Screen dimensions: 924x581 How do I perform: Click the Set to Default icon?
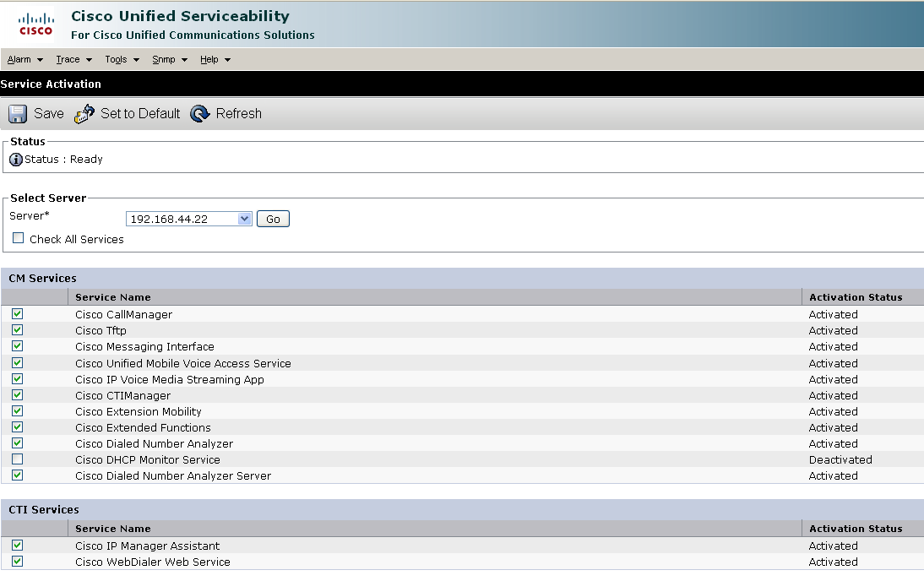point(84,114)
